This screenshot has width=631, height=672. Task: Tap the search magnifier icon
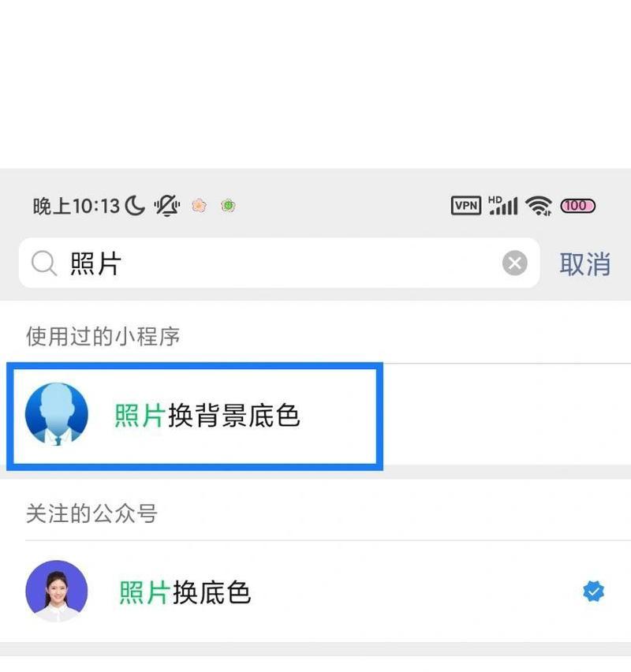44,263
